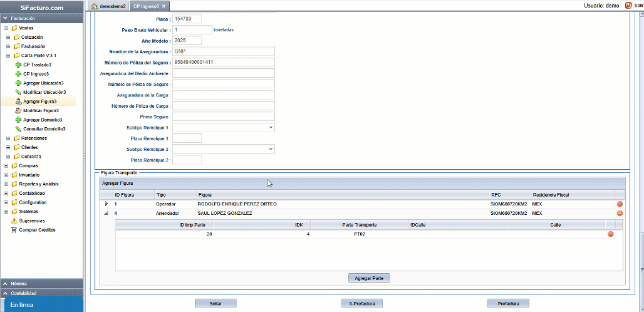Click the Salir power icon
The height and width of the screenshot is (312, 644).
628,5
